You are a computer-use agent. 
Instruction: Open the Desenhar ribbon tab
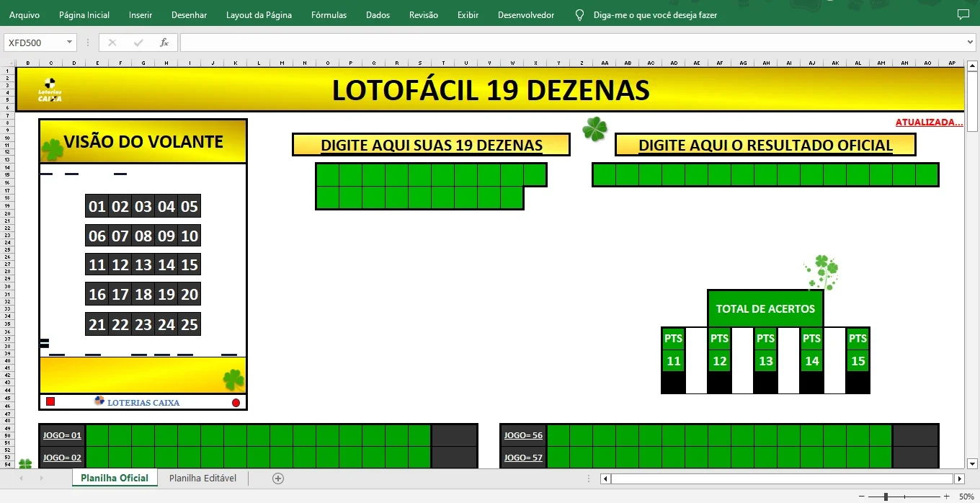tap(189, 14)
